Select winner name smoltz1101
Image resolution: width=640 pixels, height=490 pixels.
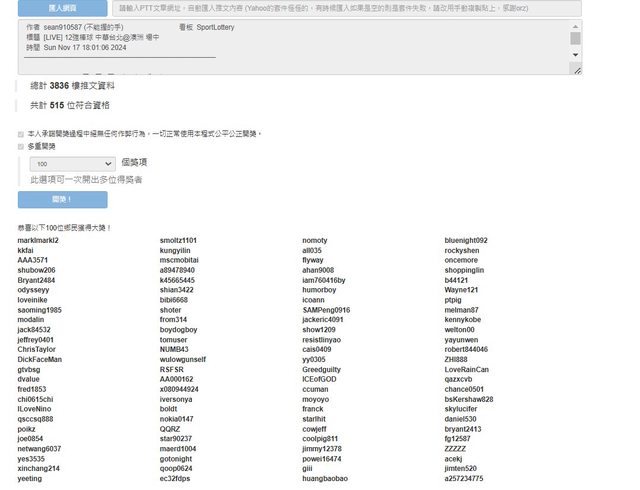click(178, 241)
